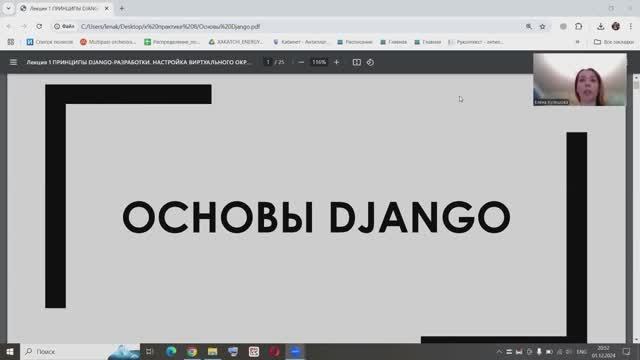Open the ХАКАТОН_ENERGY bookmark
Screen dimensions: 640x360
236,42
